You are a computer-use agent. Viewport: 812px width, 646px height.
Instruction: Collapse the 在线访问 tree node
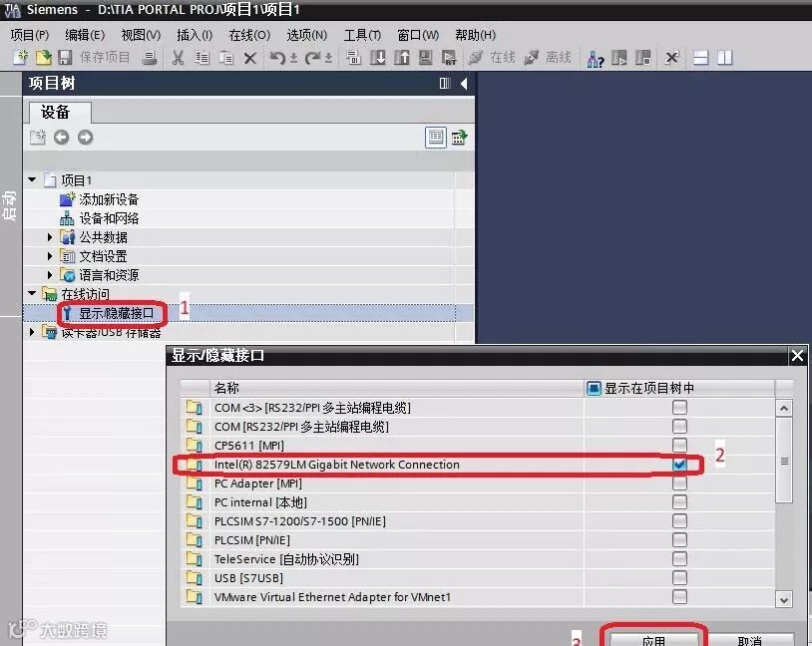pos(32,293)
